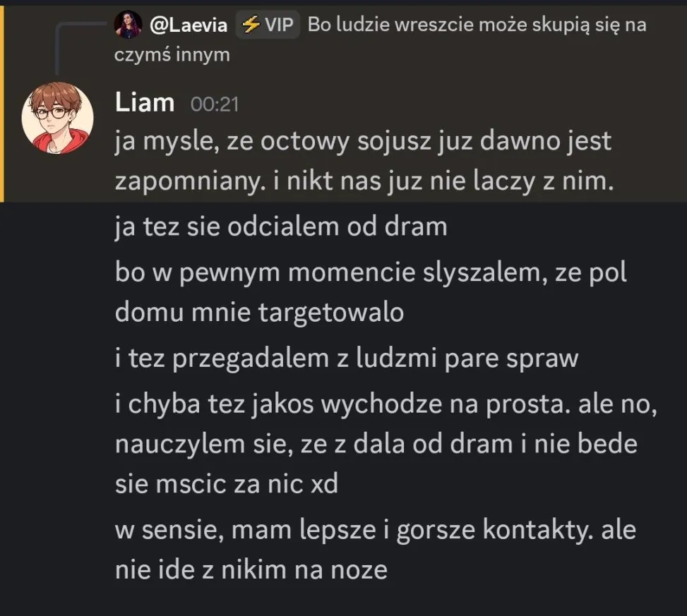Select the message 'ja tez sie odcialem od dram'
687x616 pixels.
click(281, 227)
